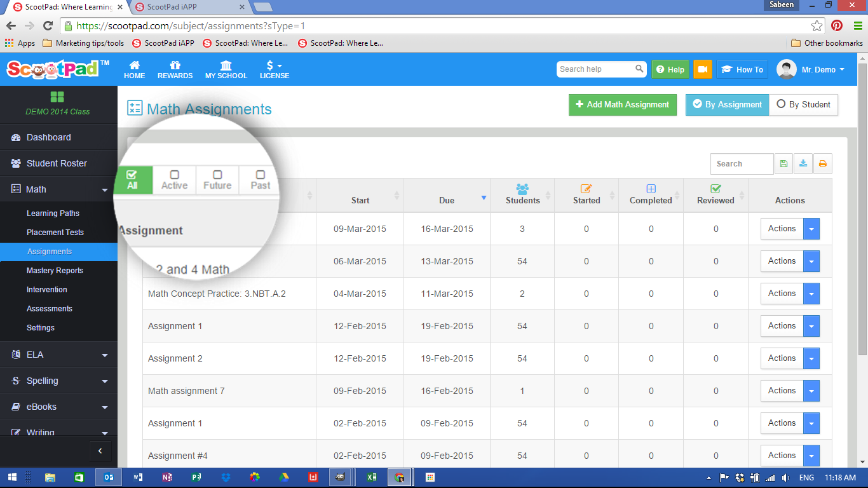Open Pinterest extension icon in browser toolbar
This screenshot has width=868, height=488.
click(x=837, y=26)
